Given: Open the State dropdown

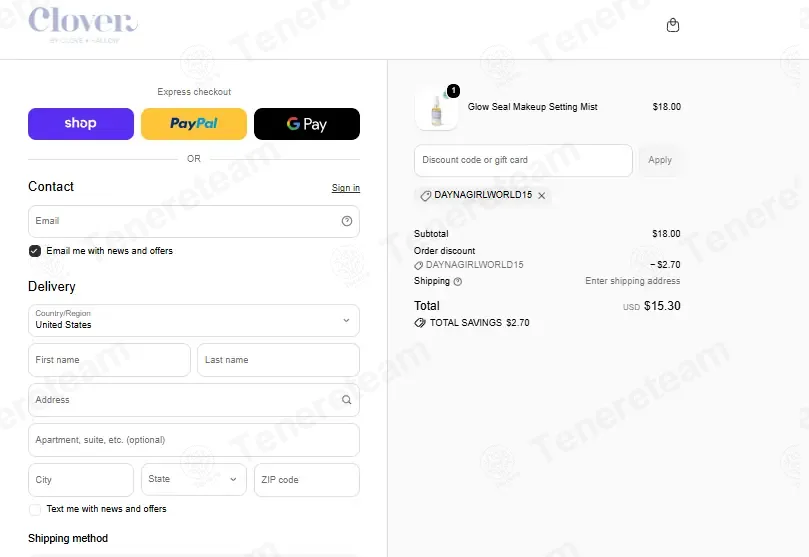Looking at the screenshot, I should pos(194,479).
